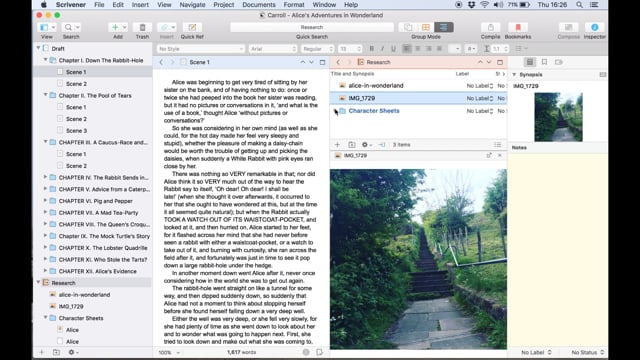Collapse Chapter II. The Pool of Tears
This screenshot has width=640, height=360.
tap(45, 95)
